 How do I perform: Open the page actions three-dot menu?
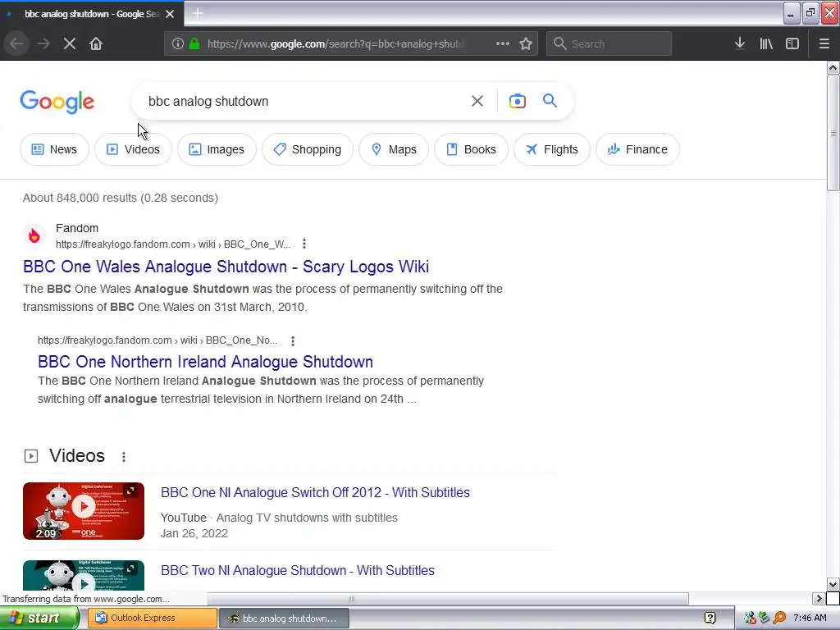point(503,43)
